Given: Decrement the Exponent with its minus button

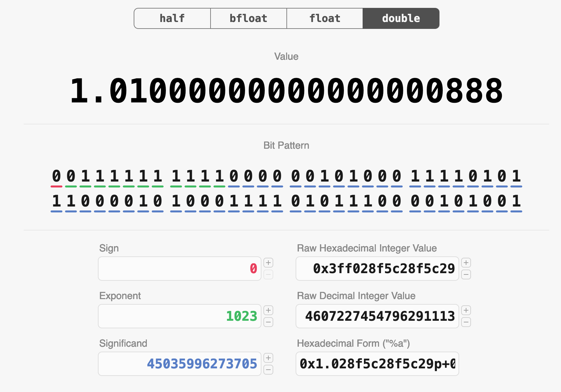Looking at the screenshot, I should click(268, 322).
